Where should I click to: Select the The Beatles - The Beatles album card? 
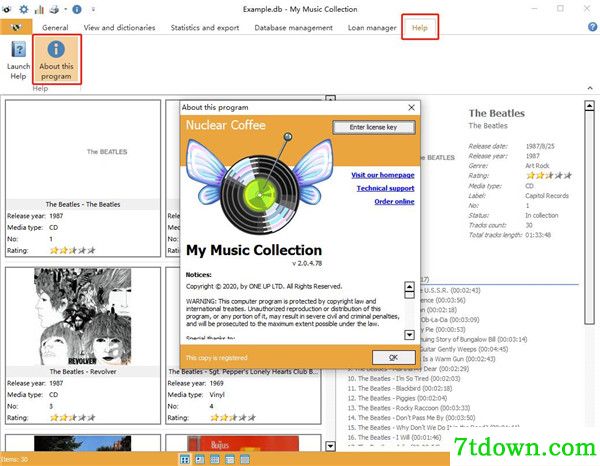pos(83,178)
